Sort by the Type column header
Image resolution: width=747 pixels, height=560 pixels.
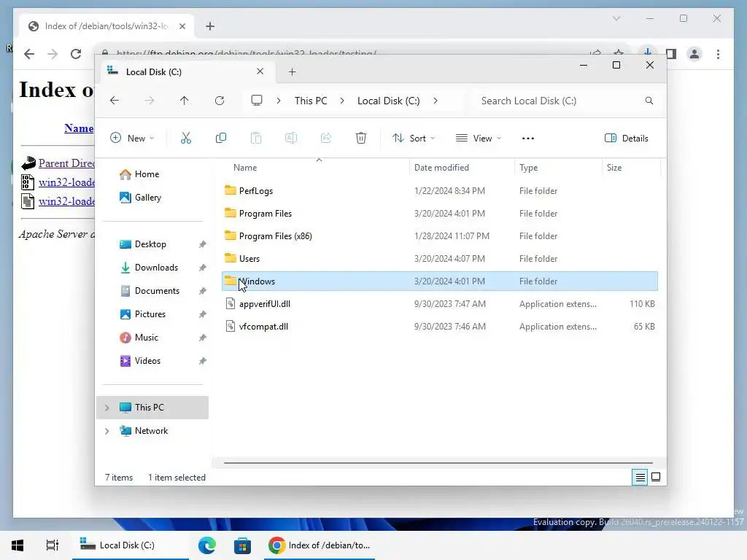(x=558, y=168)
